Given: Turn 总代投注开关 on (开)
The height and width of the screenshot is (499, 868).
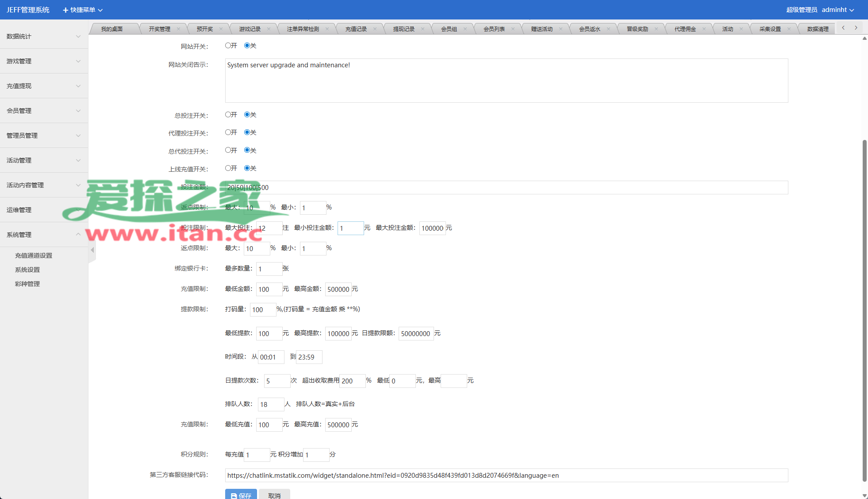Looking at the screenshot, I should [x=228, y=150].
